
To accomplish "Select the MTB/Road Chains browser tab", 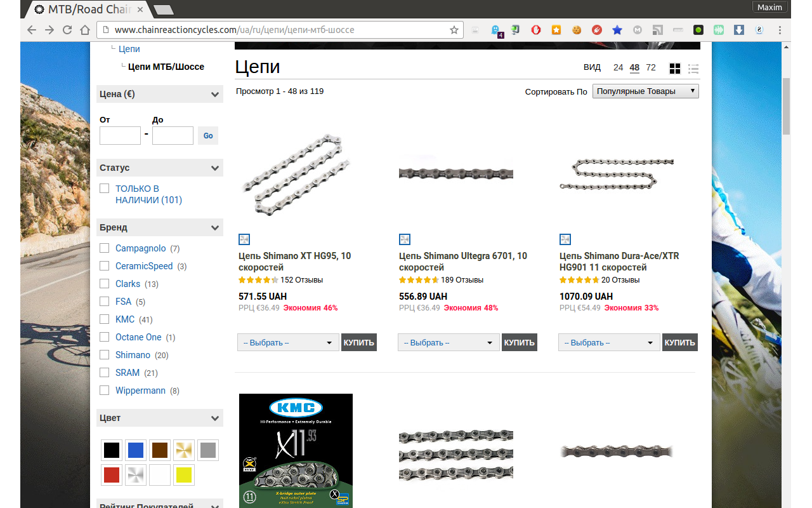I will 89,10.
